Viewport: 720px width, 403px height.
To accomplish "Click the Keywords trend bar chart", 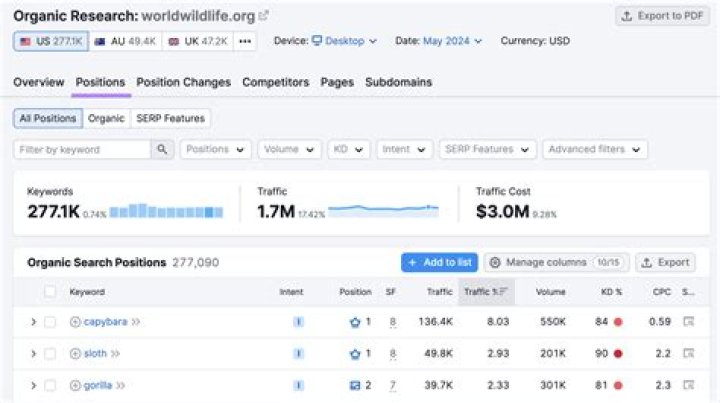I will (x=166, y=211).
